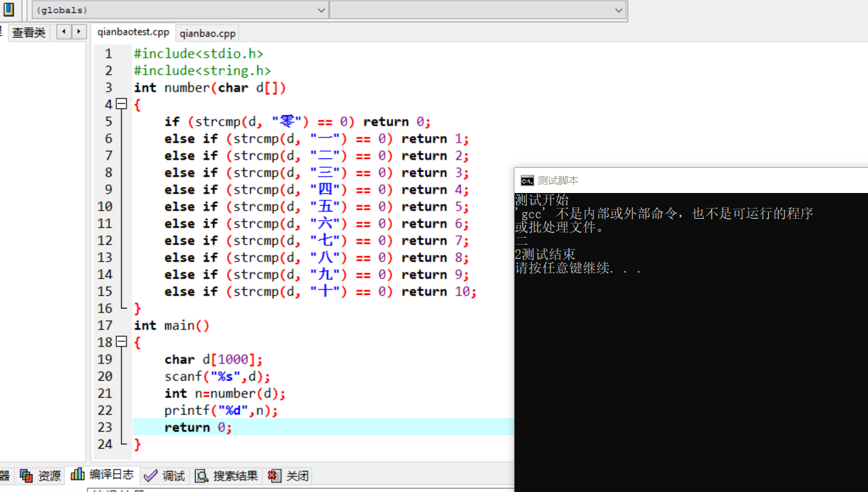Click the code line returning 10
This screenshot has width=868, height=492.
321,292
